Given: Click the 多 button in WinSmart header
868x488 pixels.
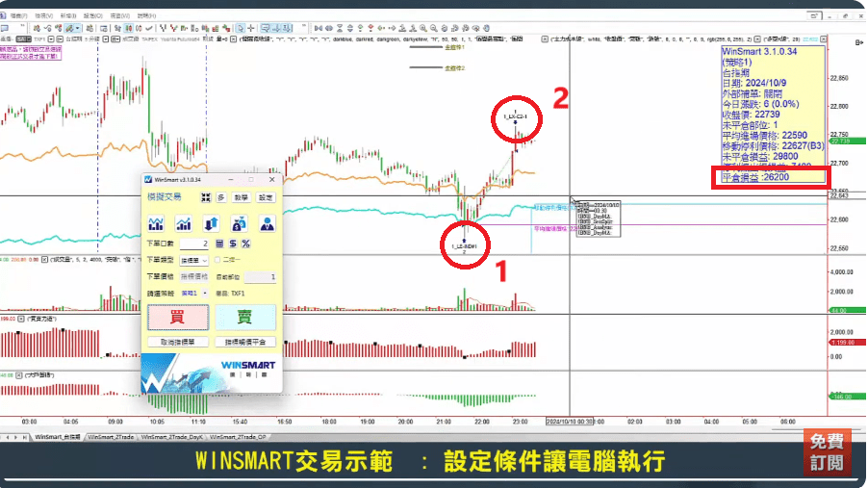Looking at the screenshot, I should [x=221, y=197].
